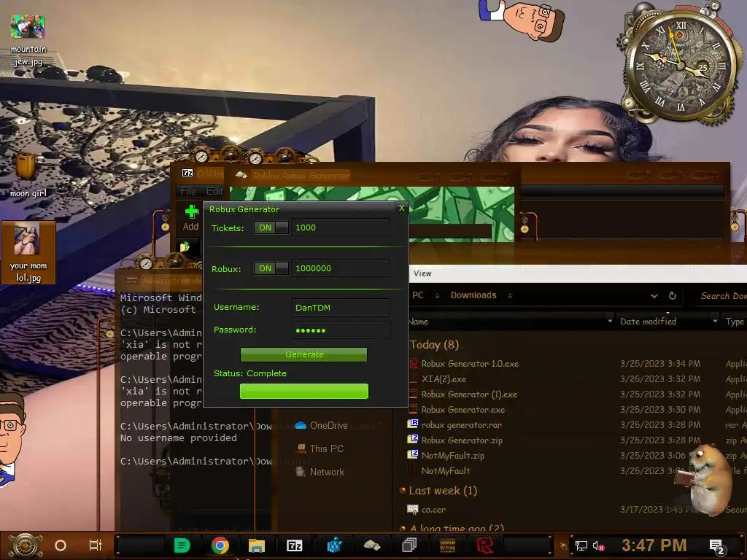Screen dimensions: 747x560
Task: Open the Edit menu in 7-Zip
Action: coord(214,191)
